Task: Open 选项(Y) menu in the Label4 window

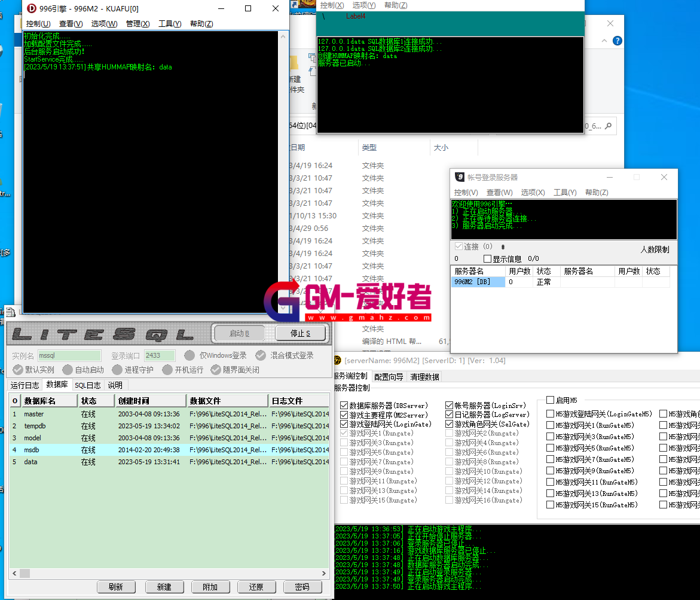Action: (364, 5)
